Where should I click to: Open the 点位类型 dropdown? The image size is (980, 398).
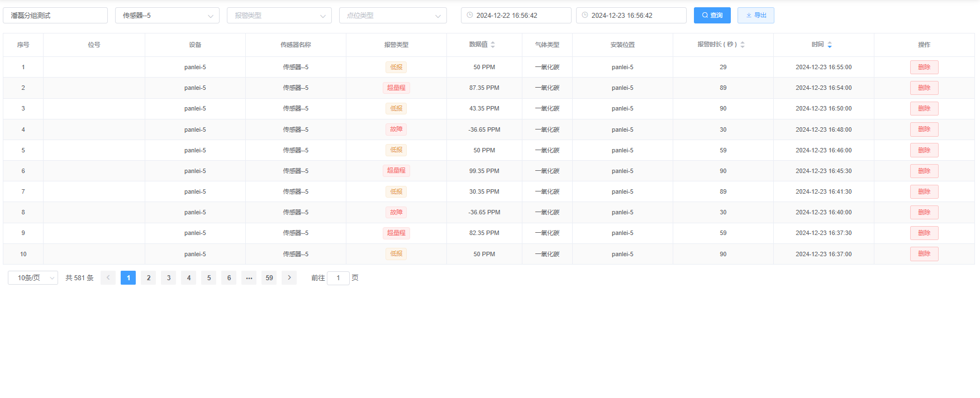click(392, 16)
